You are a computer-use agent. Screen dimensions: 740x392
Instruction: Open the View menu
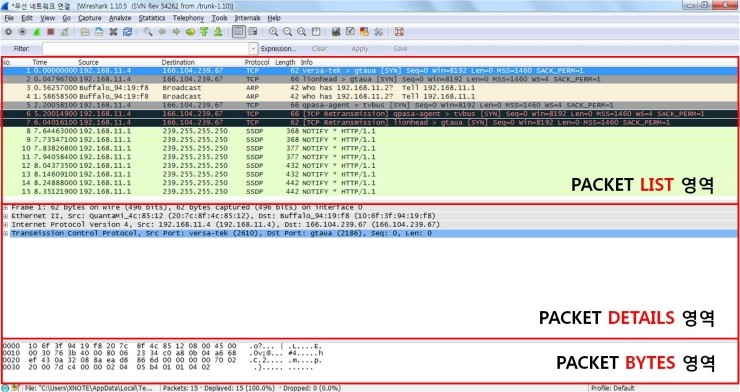pyautogui.click(x=47, y=18)
